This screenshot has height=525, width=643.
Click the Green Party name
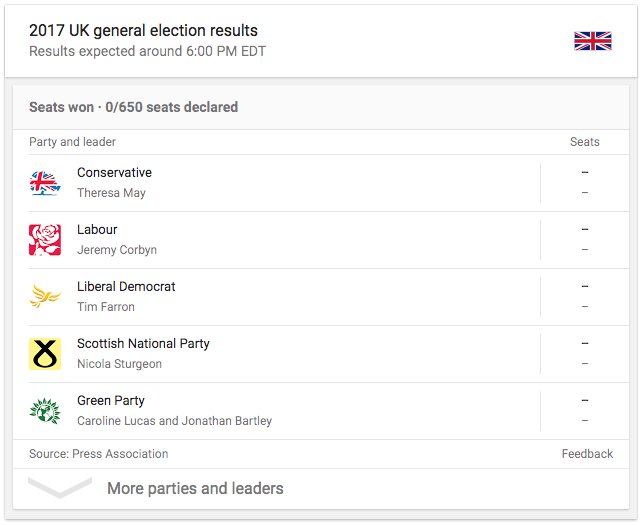[x=111, y=401]
